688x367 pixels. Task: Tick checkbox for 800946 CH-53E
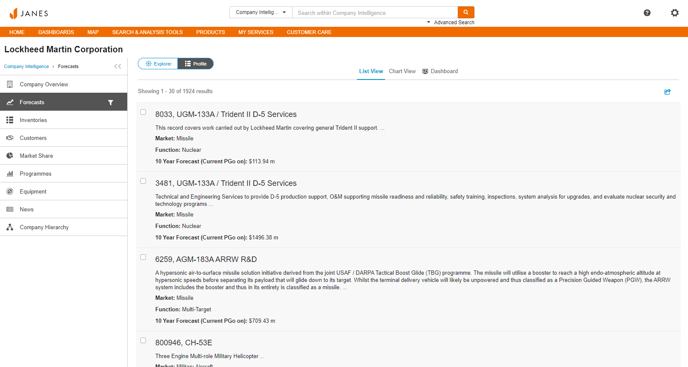(x=143, y=340)
